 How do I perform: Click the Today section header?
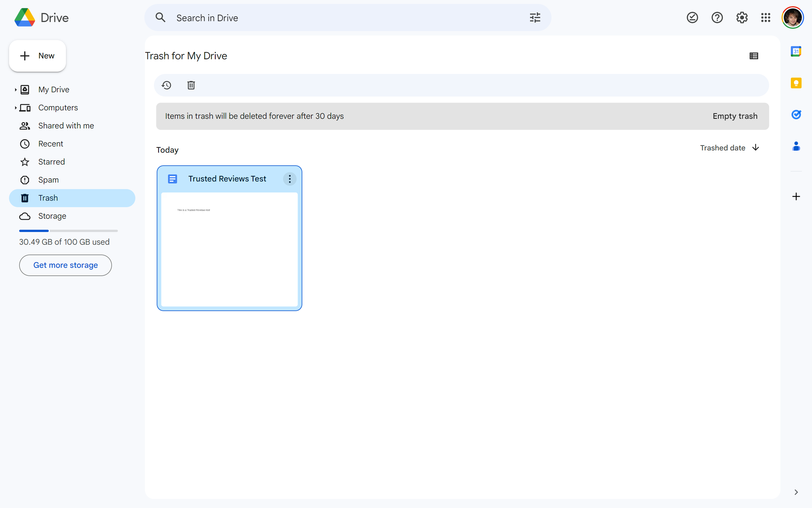coord(167,150)
